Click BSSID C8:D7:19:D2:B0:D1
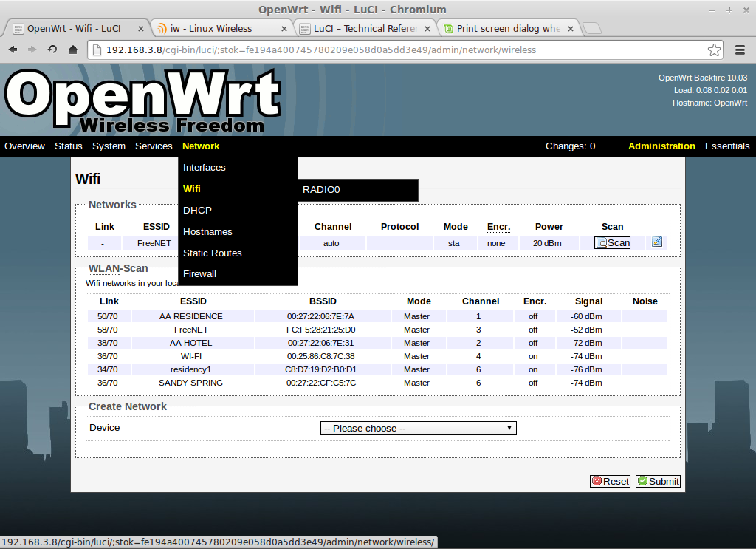This screenshot has width=756, height=549. click(x=321, y=369)
